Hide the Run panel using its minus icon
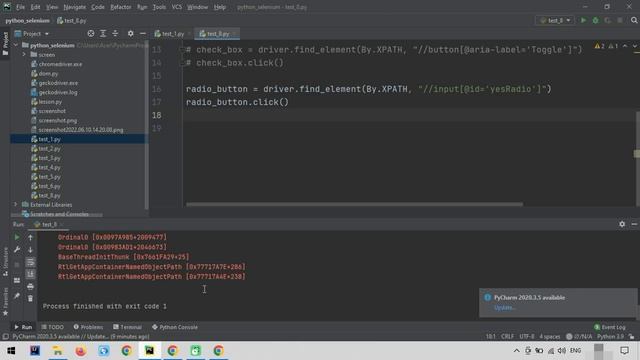 tap(634, 224)
